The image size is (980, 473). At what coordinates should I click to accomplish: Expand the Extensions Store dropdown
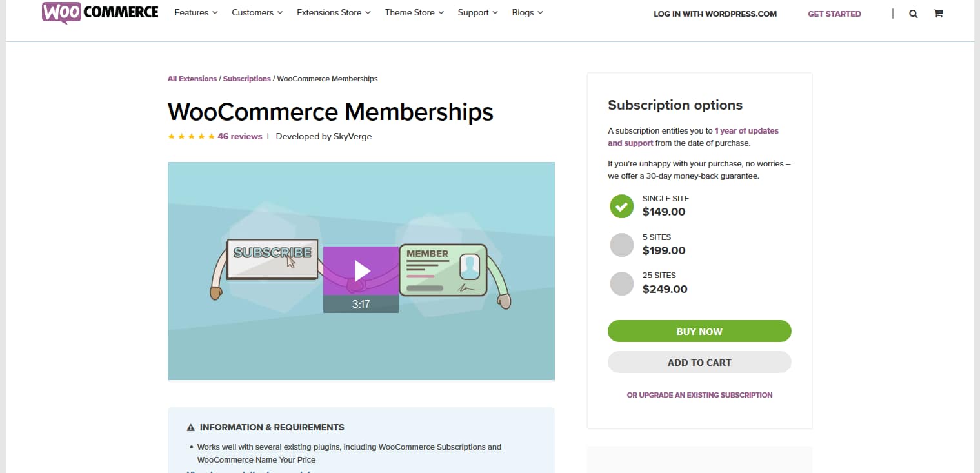coord(334,12)
